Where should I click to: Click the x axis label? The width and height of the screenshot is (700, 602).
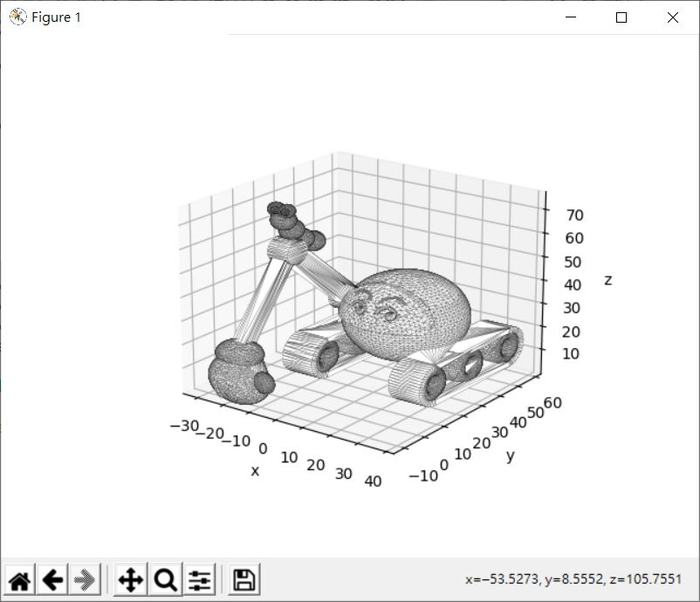[255, 470]
